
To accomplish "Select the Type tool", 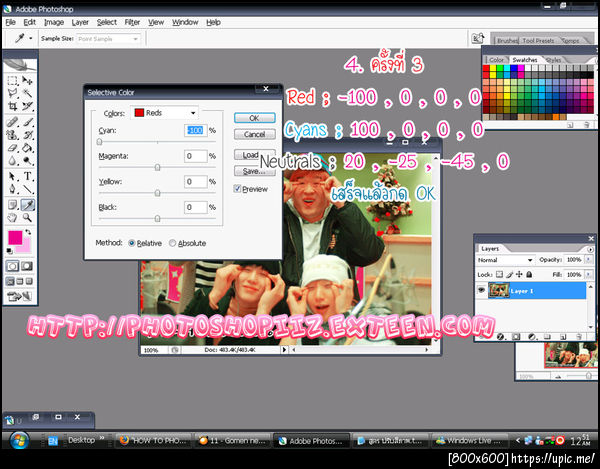I will [27, 176].
